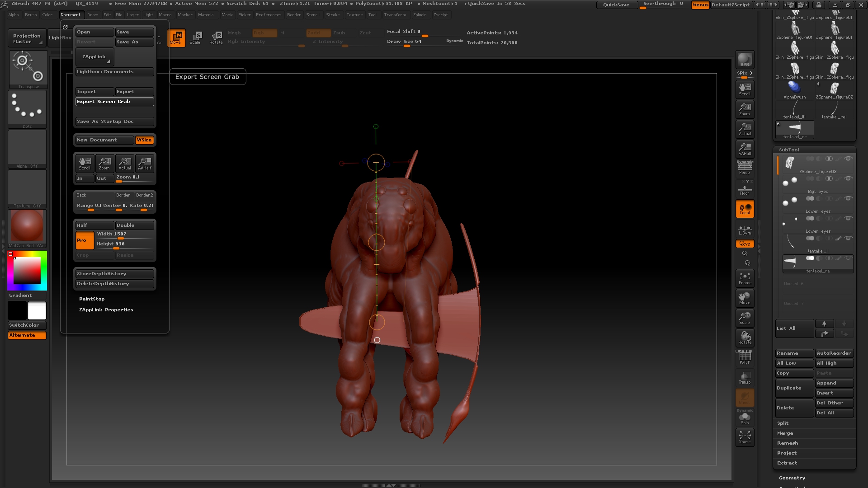Expand the Geometry palette section

pyautogui.click(x=792, y=478)
